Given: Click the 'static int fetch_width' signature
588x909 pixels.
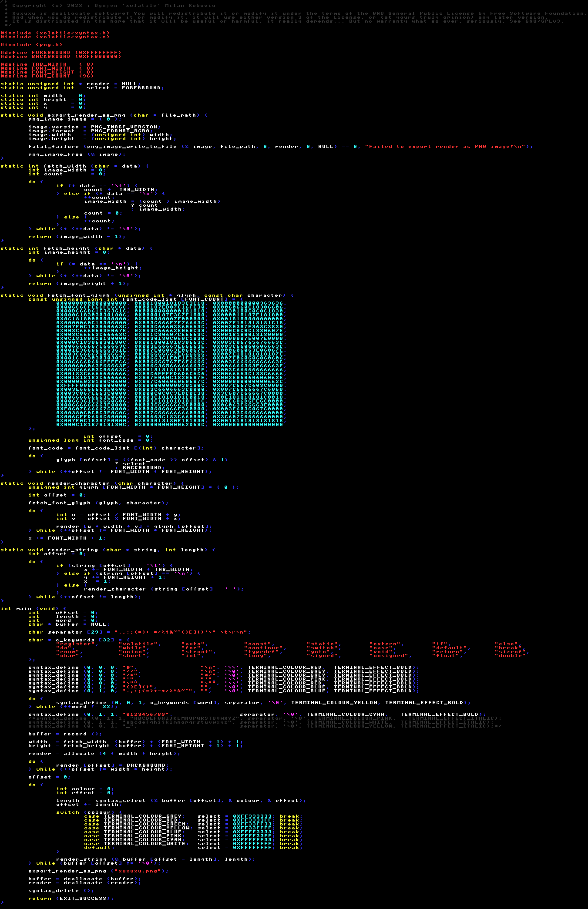Looking at the screenshot, I should (74, 166).
